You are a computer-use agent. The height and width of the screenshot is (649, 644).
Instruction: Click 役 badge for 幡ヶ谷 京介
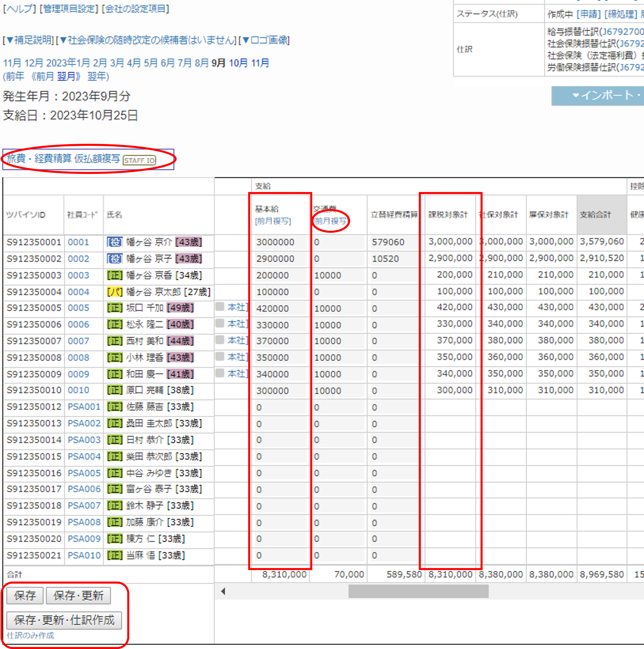point(115,242)
